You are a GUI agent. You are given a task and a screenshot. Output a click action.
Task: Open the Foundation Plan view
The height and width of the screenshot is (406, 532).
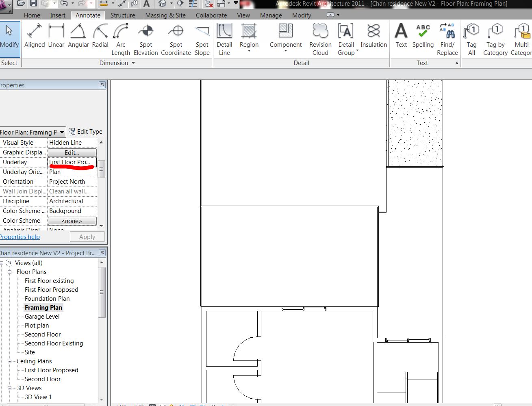click(47, 299)
